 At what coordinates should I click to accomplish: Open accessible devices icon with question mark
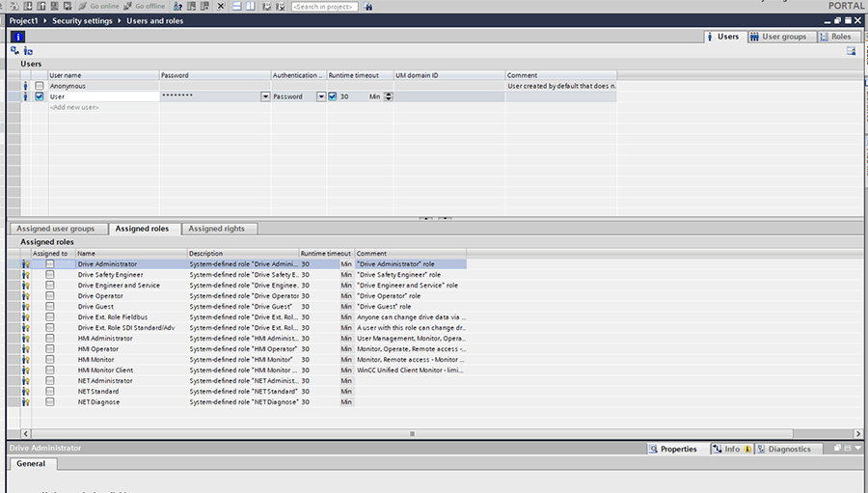click(x=177, y=6)
